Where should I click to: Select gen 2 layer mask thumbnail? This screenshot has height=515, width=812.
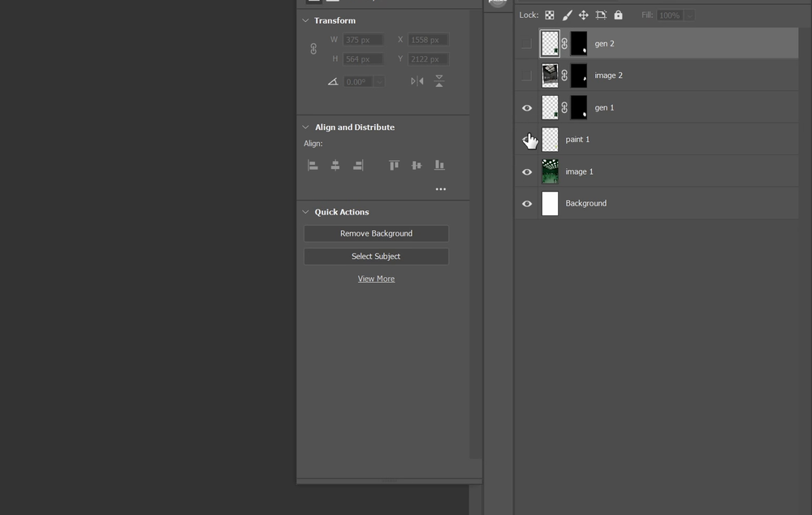click(x=579, y=44)
